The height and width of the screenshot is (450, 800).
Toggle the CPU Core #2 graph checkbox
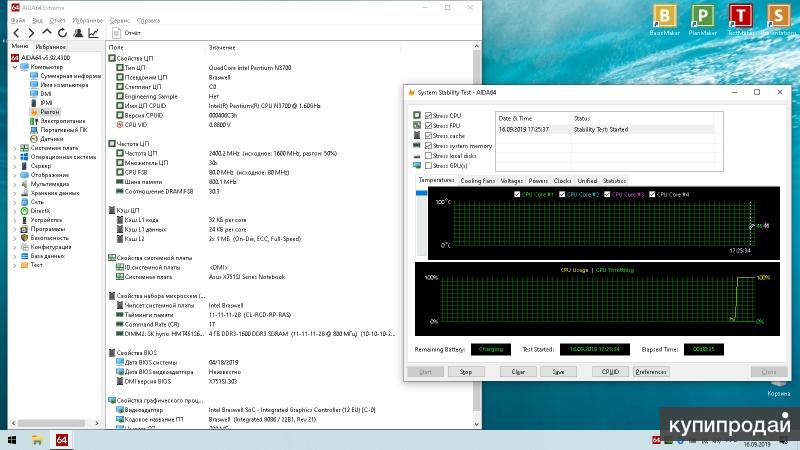pos(562,194)
